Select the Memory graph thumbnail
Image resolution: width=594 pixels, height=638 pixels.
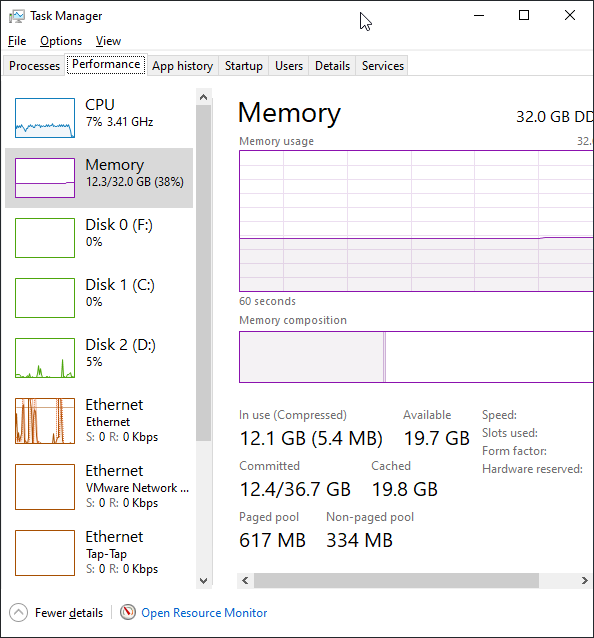point(45,178)
